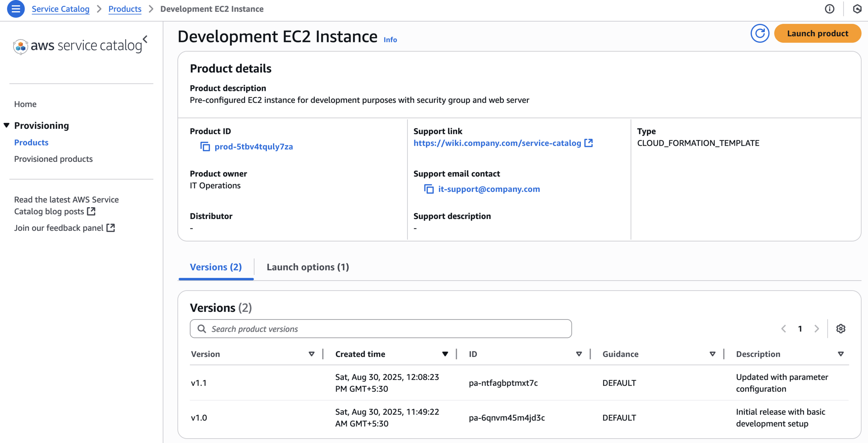Click the hexagon settings icon at top right

(x=857, y=9)
